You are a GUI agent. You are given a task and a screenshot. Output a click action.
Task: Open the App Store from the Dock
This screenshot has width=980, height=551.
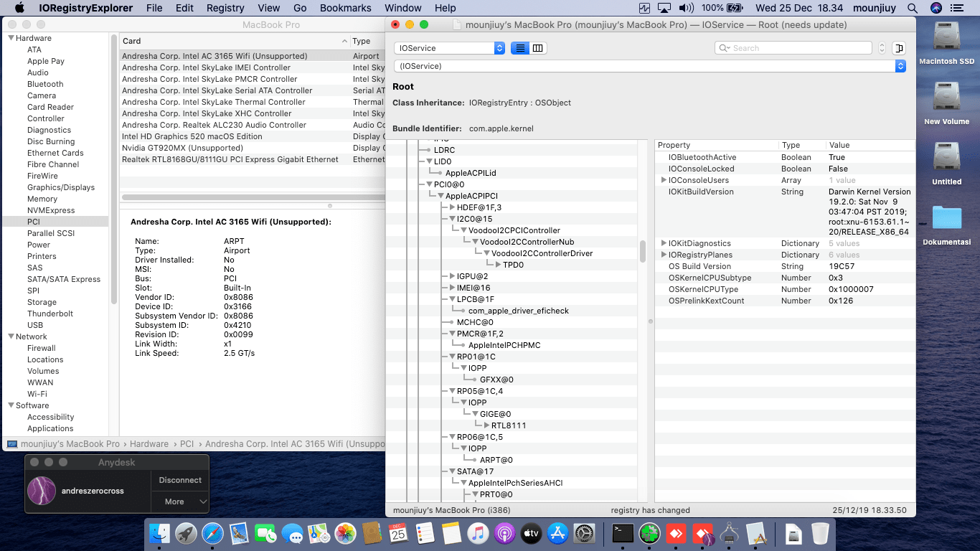coord(557,533)
